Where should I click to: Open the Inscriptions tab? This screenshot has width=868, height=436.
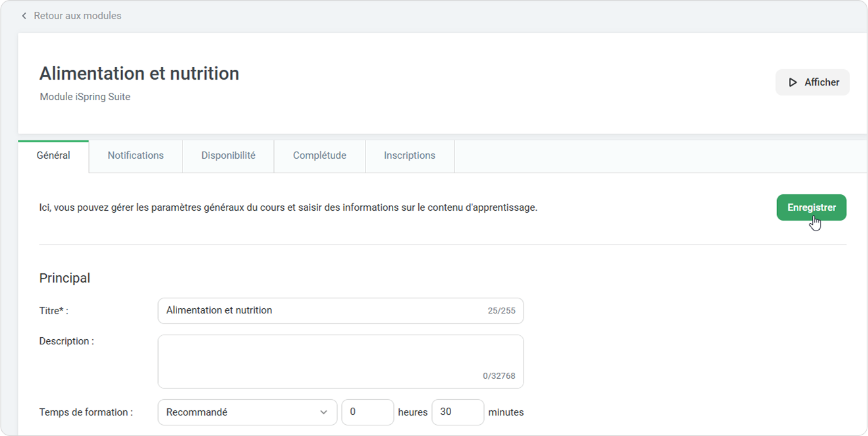(410, 156)
